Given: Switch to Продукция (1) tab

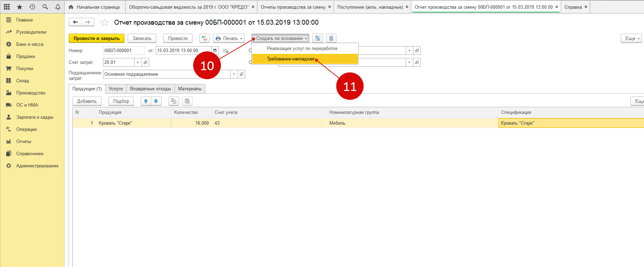Looking at the screenshot, I should (x=87, y=89).
